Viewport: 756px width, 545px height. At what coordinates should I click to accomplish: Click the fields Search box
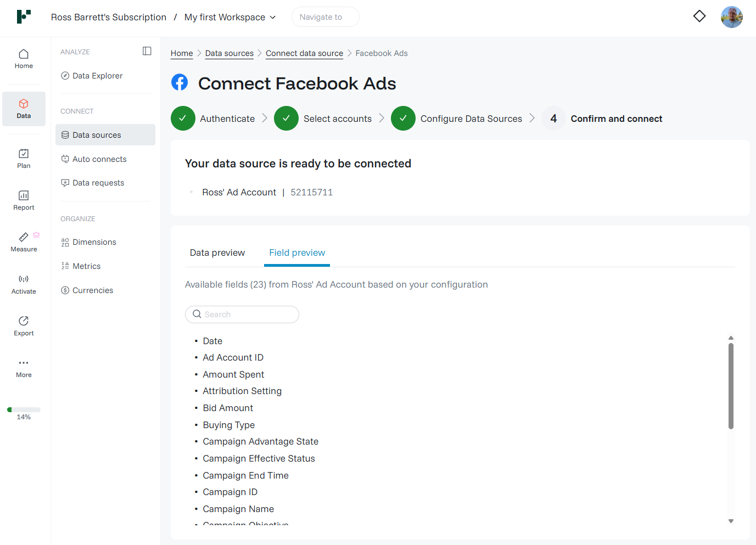(x=242, y=314)
